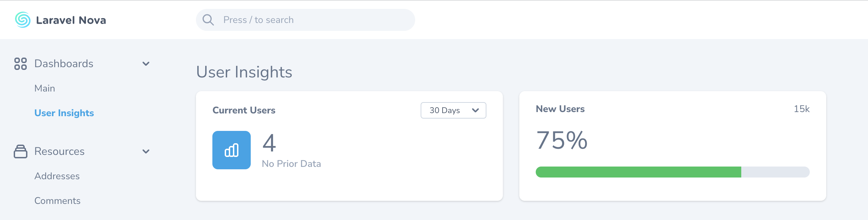The width and height of the screenshot is (868, 220).
Task: Click the Dashboards sidebar heading
Action: click(64, 64)
